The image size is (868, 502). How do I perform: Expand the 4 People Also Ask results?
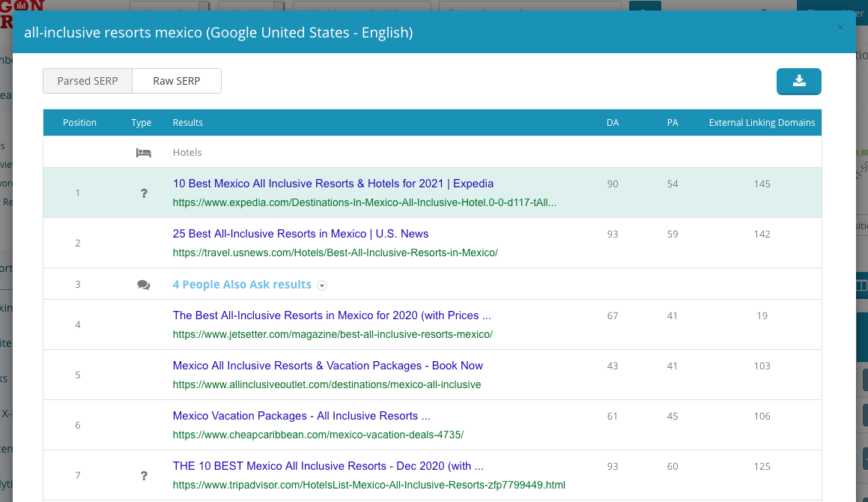[x=322, y=285]
